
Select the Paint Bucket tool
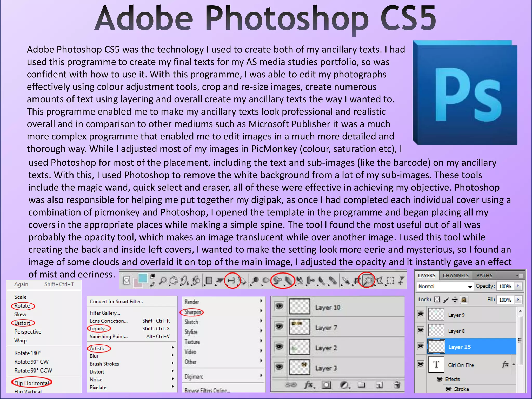277,281
